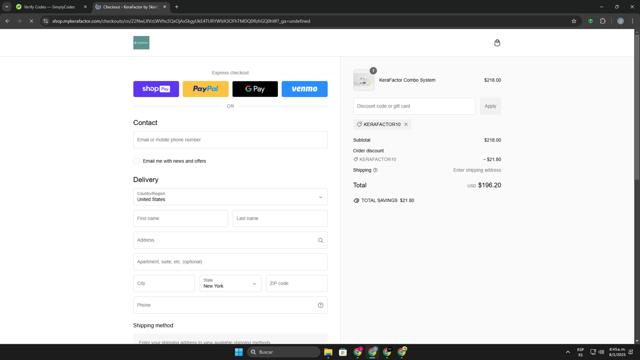
Task: Go back to previous page
Action: point(7,21)
